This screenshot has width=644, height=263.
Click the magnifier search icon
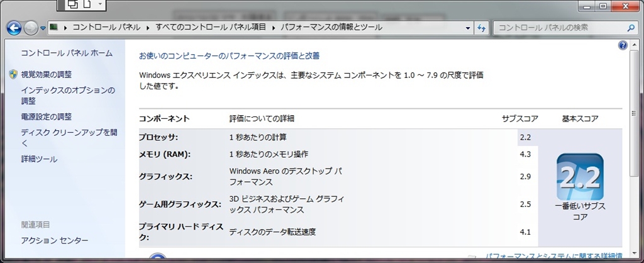coord(631,28)
